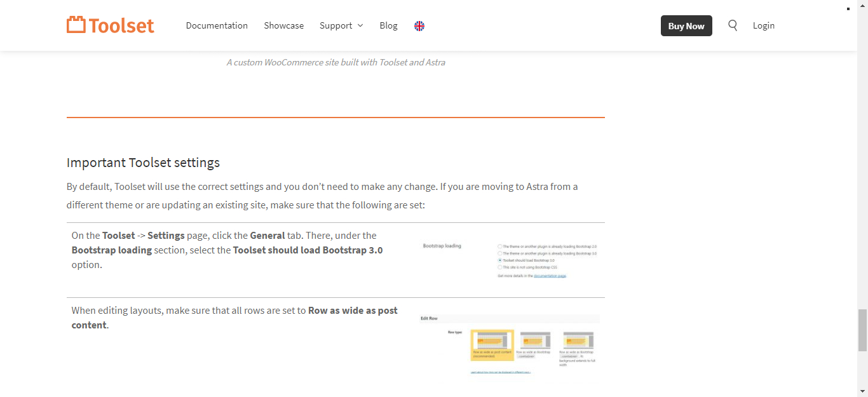Open the Edit Row layout screenshot

pos(510,344)
